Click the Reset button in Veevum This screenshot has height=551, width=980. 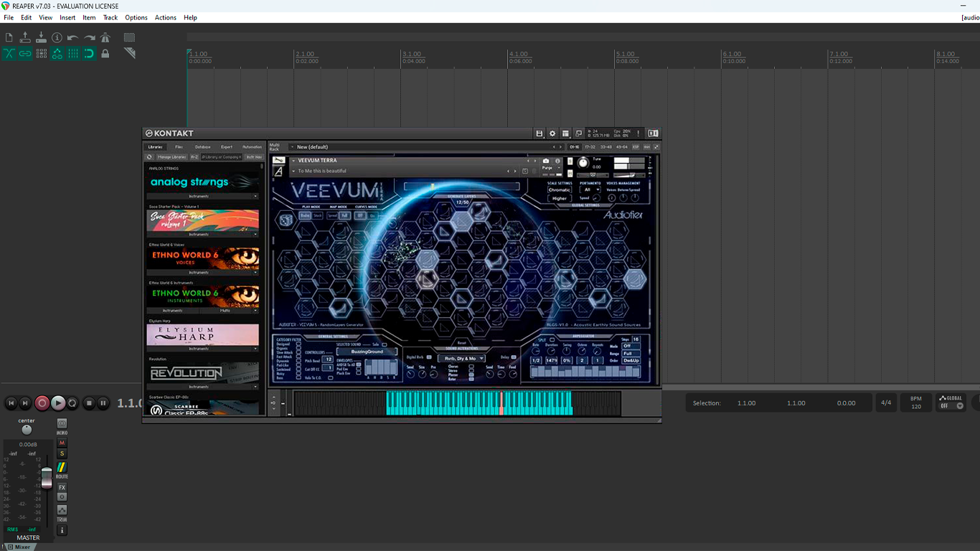[x=462, y=343]
